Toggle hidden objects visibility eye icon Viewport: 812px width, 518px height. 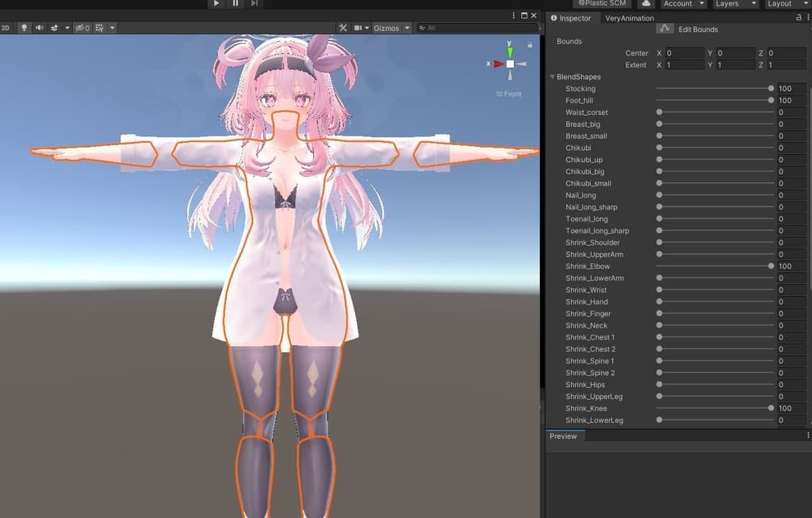(81, 28)
